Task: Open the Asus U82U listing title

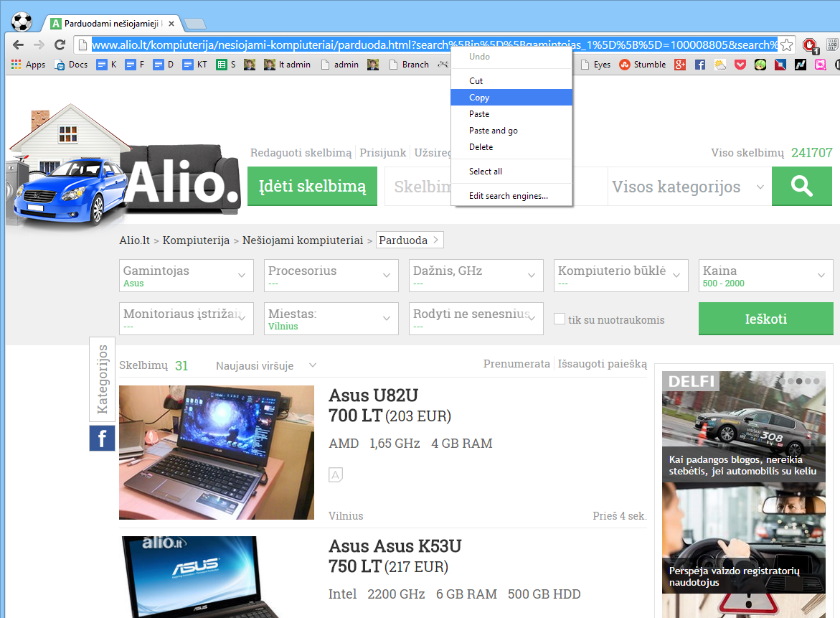Action: click(374, 395)
